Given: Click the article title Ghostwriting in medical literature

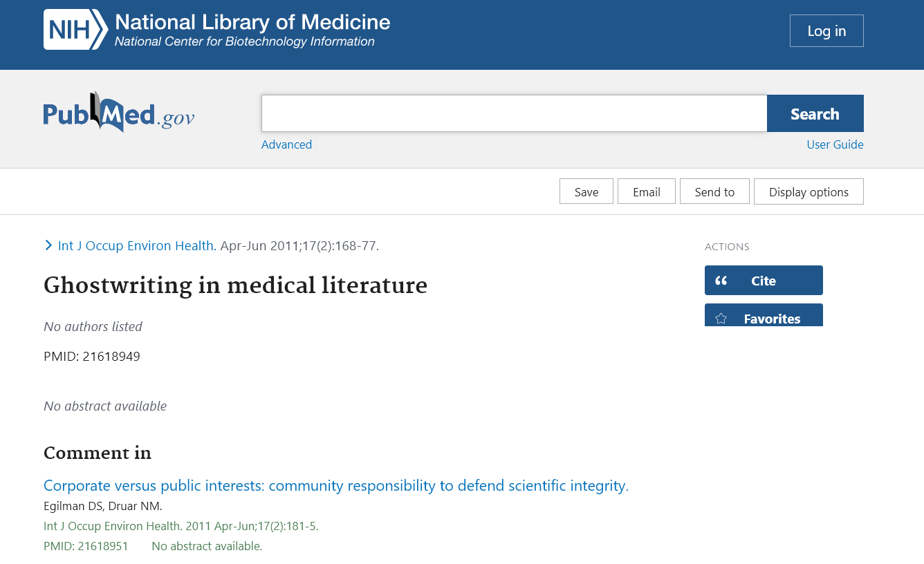Looking at the screenshot, I should [235, 285].
